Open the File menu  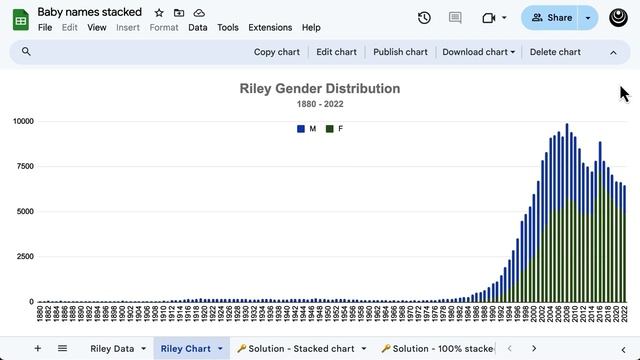click(x=45, y=27)
